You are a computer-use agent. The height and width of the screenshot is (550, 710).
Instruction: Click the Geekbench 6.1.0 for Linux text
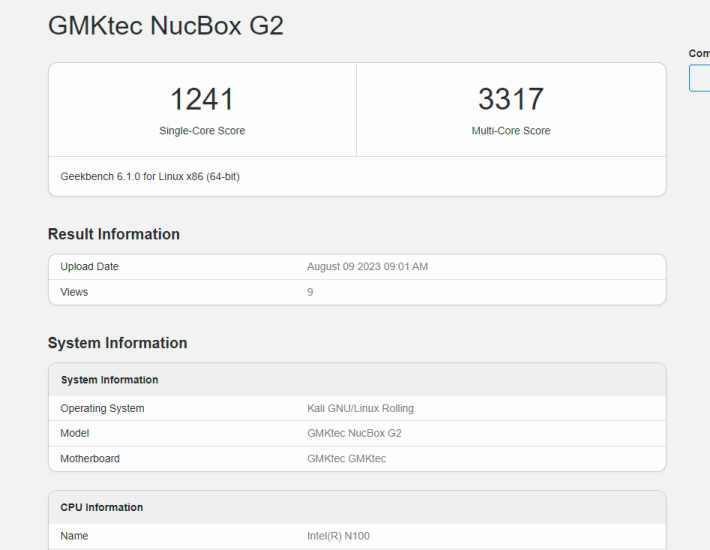coord(150,176)
